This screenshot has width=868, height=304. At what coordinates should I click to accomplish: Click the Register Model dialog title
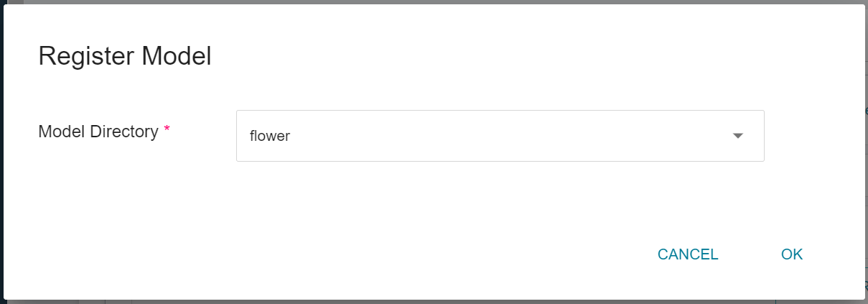[124, 56]
